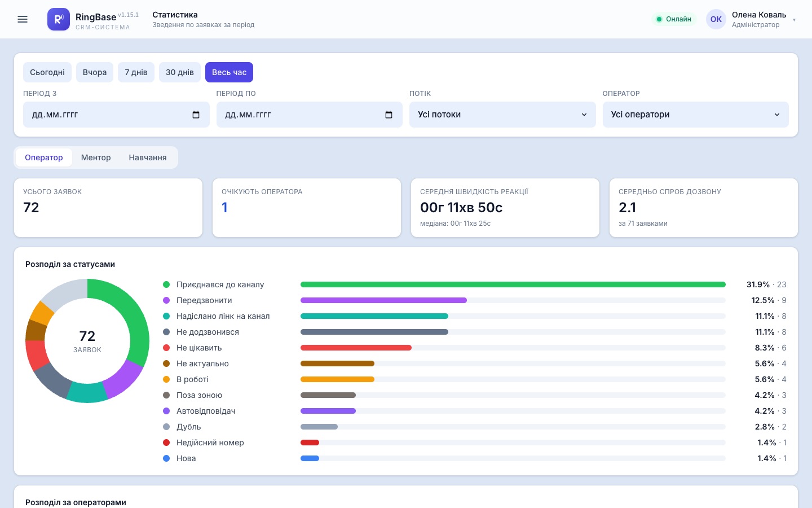Screen dimensions: 812x508
Task: Click the green Приєднався до каналу legend dot
Action: 166,284
